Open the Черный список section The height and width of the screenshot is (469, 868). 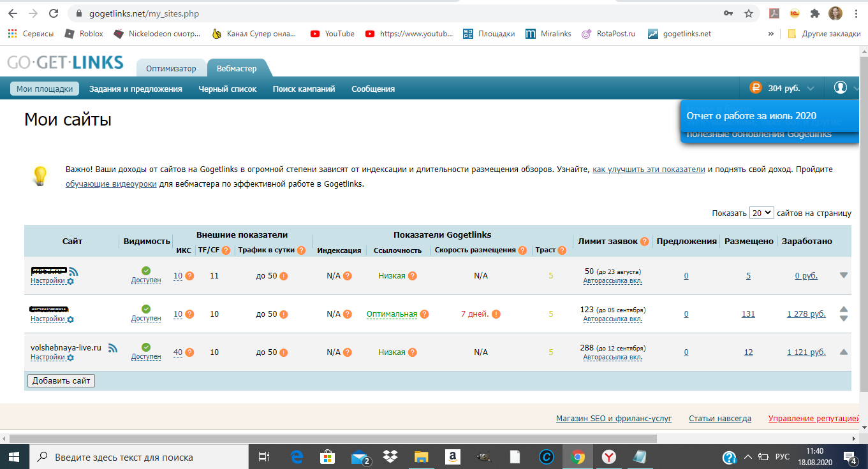[x=228, y=89]
